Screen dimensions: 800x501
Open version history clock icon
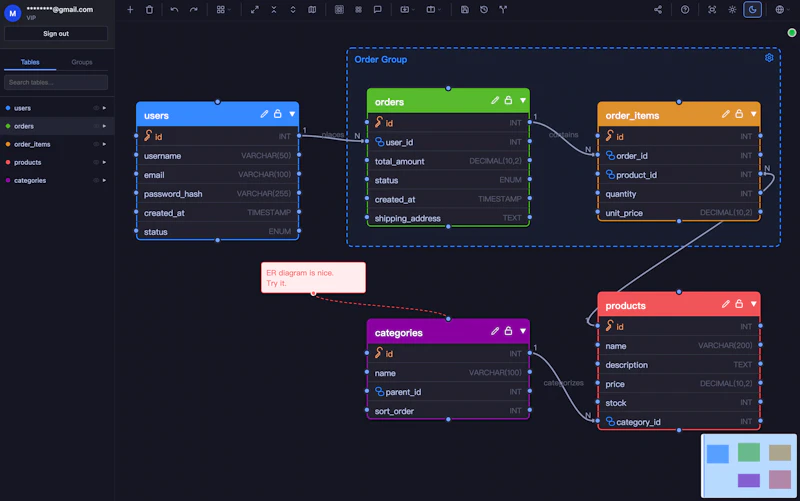pyautogui.click(x=484, y=10)
